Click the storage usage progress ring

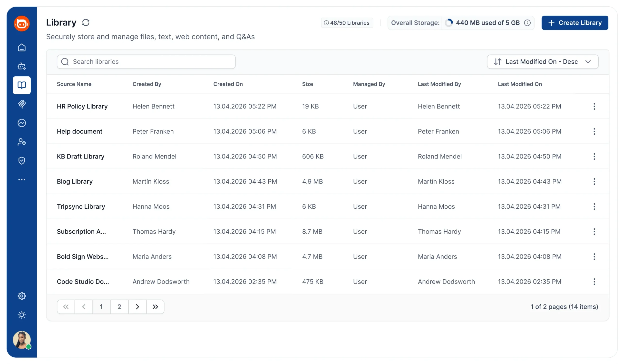click(449, 23)
